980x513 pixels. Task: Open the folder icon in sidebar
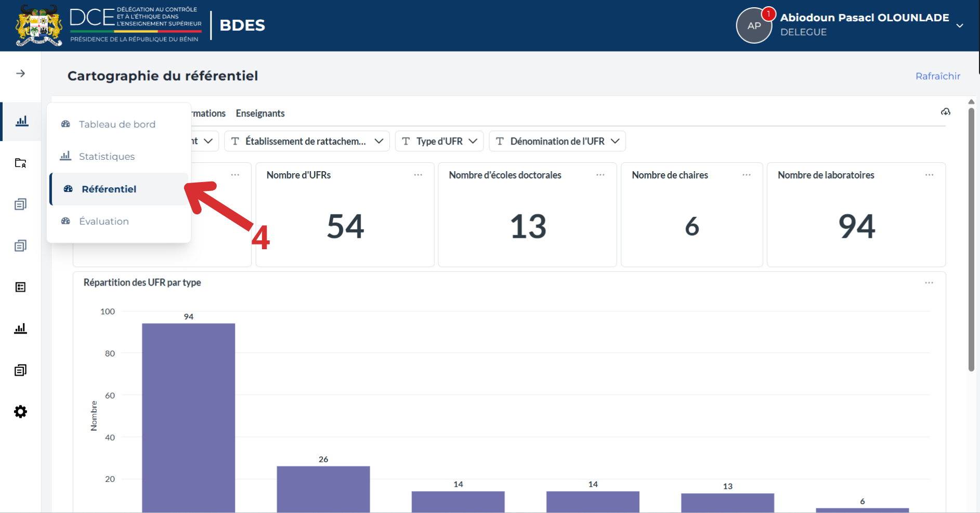click(x=20, y=163)
